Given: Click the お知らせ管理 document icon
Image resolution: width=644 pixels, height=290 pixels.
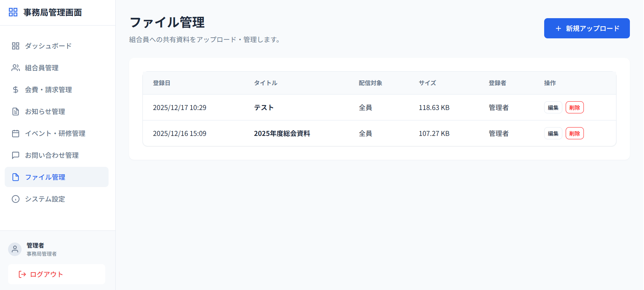Looking at the screenshot, I should click(x=15, y=112).
